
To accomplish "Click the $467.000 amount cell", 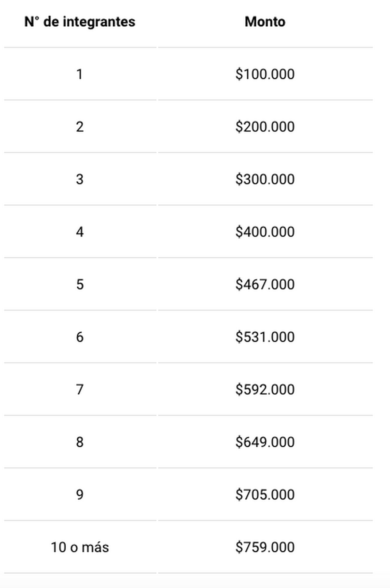I will pyautogui.click(x=265, y=284).
